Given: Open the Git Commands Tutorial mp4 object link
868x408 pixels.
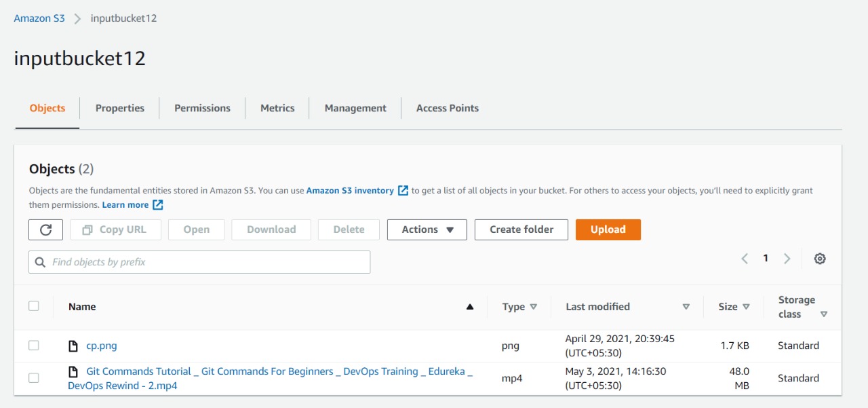Looking at the screenshot, I should [x=270, y=378].
